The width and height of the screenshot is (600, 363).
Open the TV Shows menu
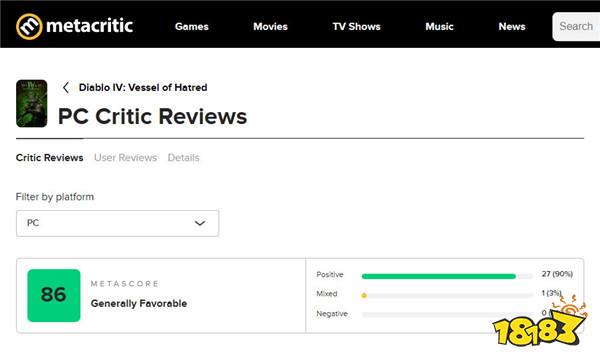tap(356, 26)
